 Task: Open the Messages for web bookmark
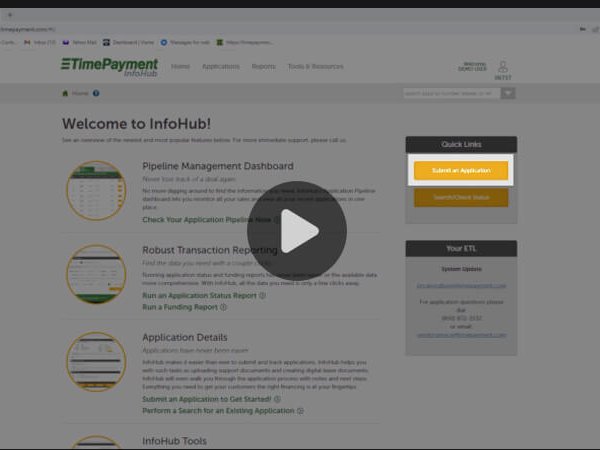coord(185,42)
